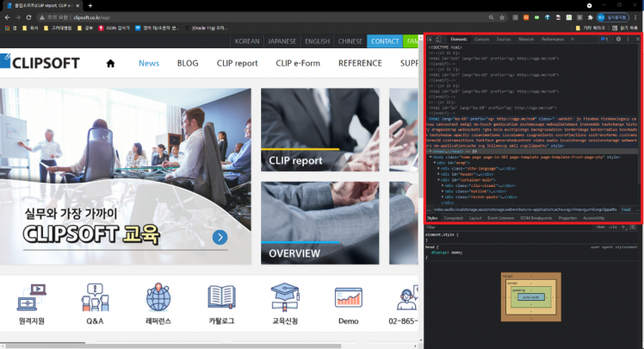Click the 원격지원 remote support icon
The width and height of the screenshot is (644, 349).
click(32, 297)
